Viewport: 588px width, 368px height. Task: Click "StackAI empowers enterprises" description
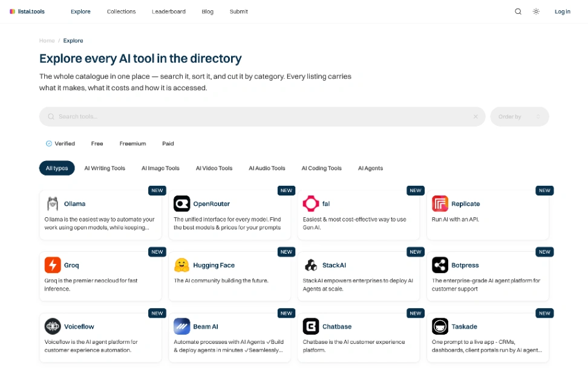click(x=358, y=284)
